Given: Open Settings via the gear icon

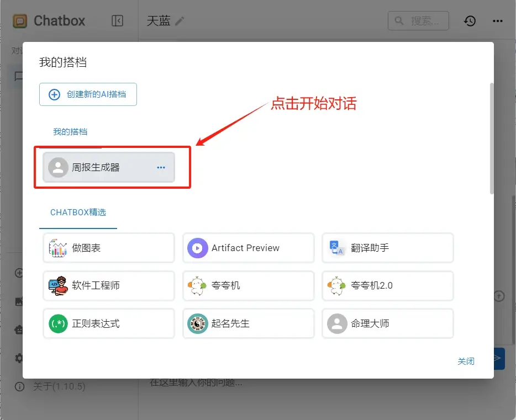Looking at the screenshot, I should pyautogui.click(x=18, y=358).
